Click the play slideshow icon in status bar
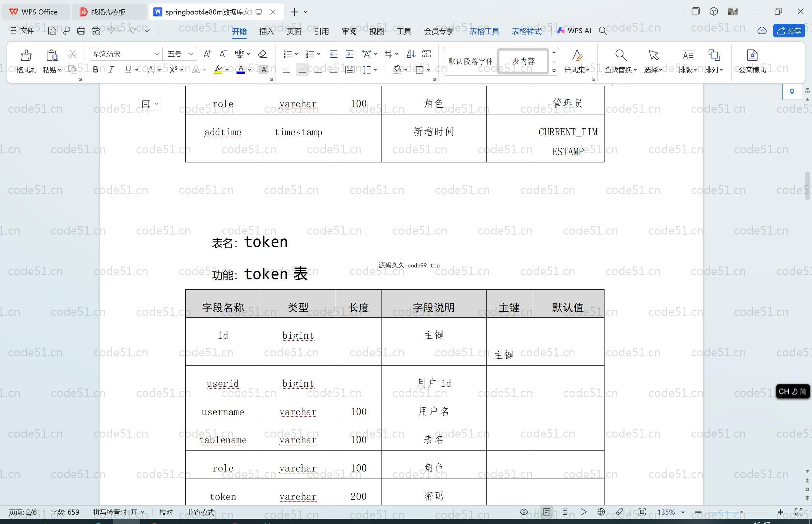 [x=584, y=512]
